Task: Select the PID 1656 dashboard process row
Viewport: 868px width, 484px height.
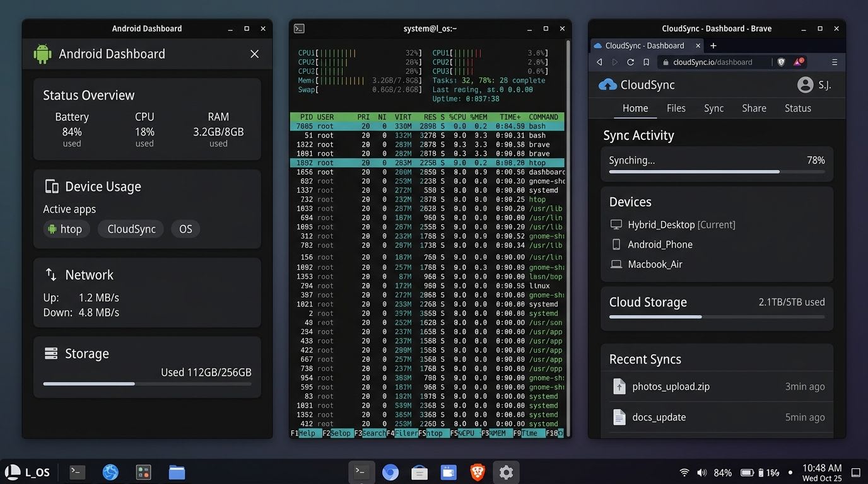Action: coord(427,172)
